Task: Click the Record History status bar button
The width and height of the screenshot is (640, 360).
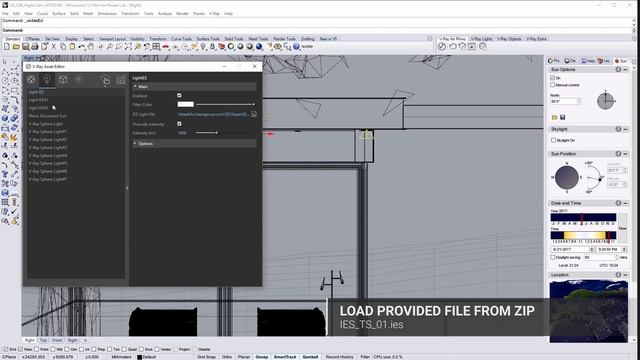Action: tap(340, 357)
